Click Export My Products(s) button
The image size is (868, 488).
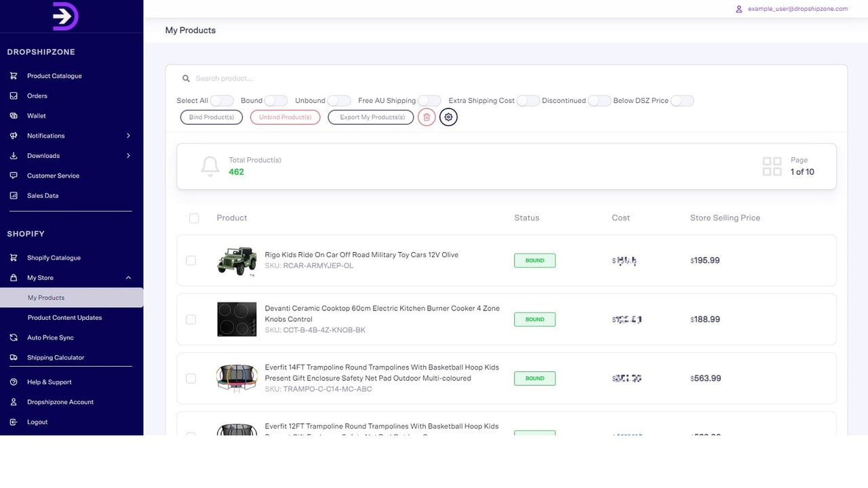point(371,117)
